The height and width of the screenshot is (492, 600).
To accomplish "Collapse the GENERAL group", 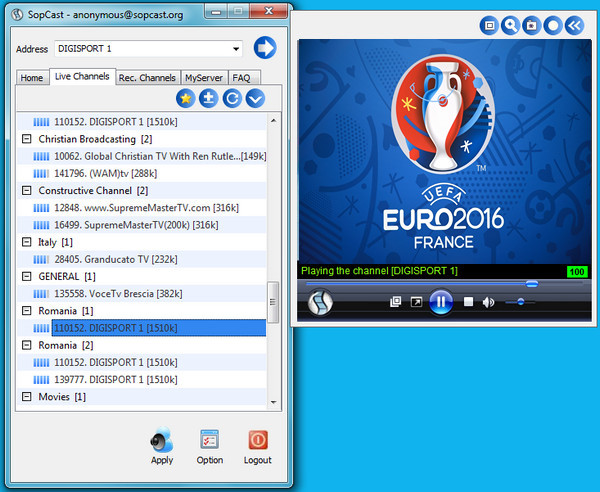I will pyautogui.click(x=26, y=276).
